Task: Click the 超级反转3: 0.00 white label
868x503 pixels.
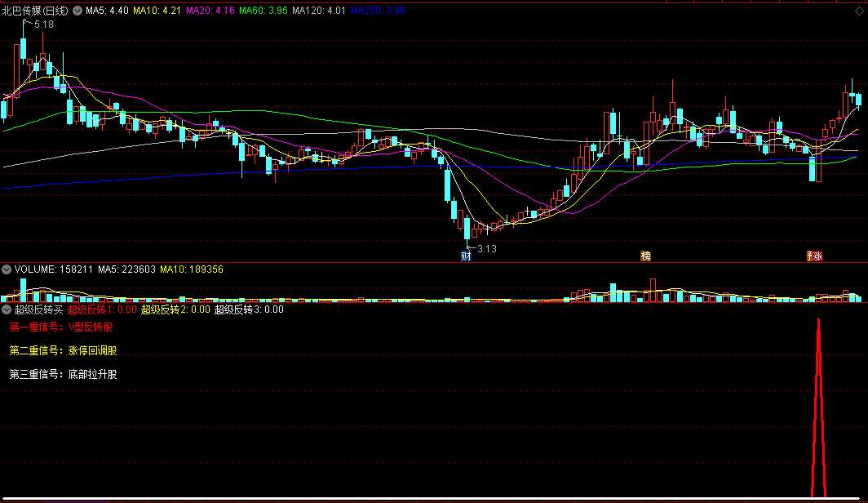Action: (x=249, y=309)
